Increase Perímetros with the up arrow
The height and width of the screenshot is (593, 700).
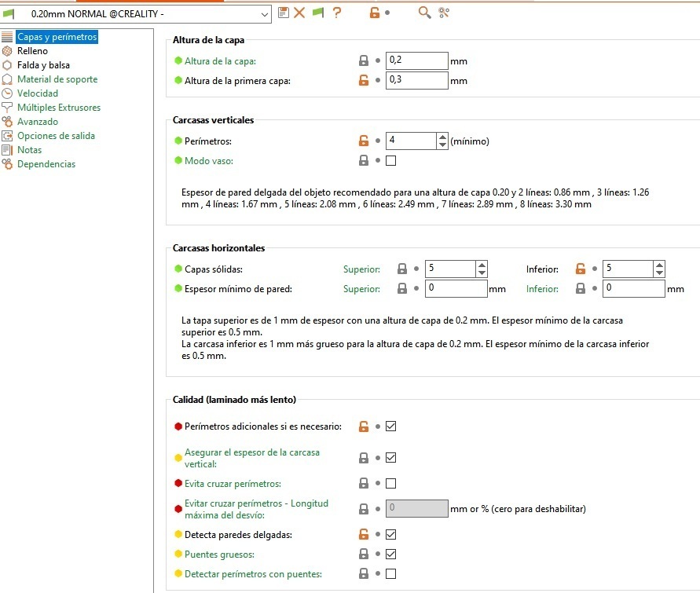point(442,137)
